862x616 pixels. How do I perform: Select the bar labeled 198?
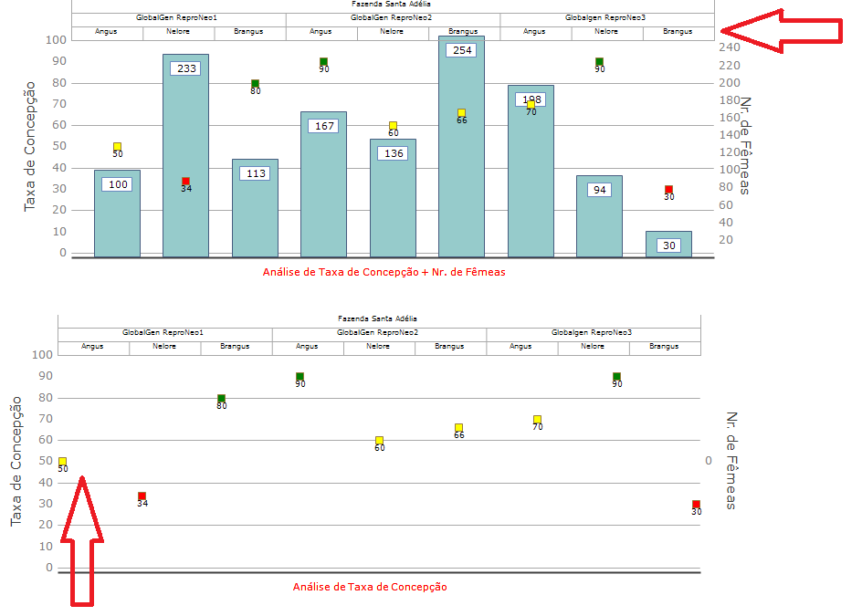click(531, 171)
